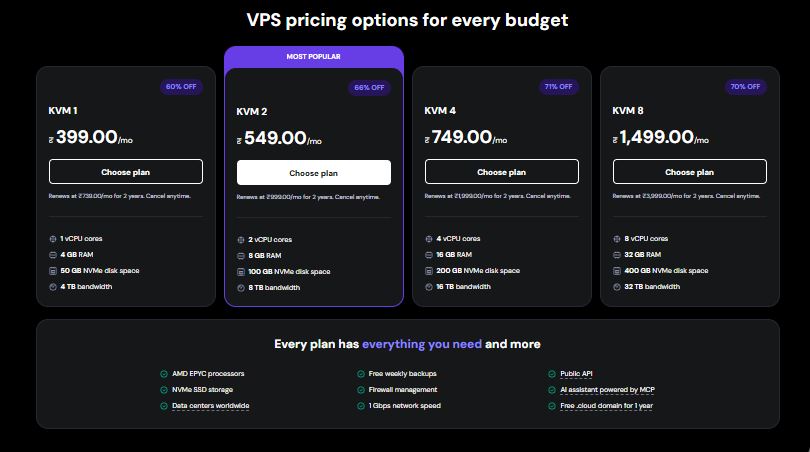This screenshot has height=452, width=810.
Task: Choose the most popular KVM 2 plan
Action: [314, 173]
